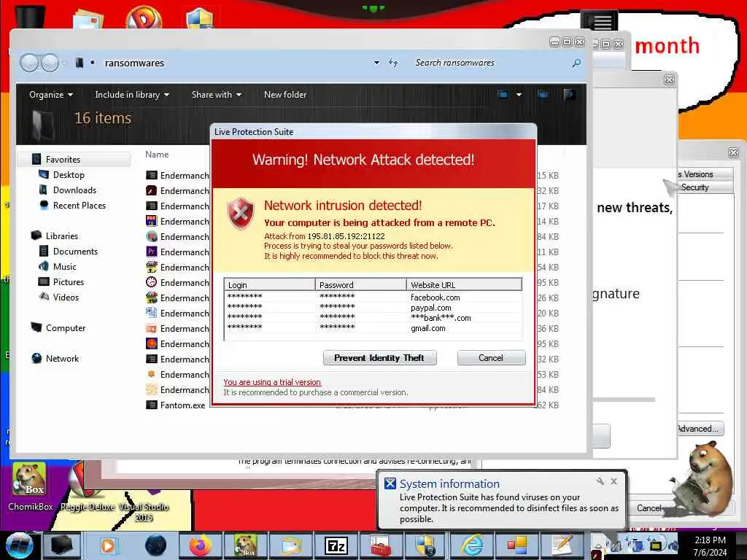This screenshot has width=747, height=560.
Task: Open the ChomikBox hamster icon on taskbar
Action: tap(246, 545)
